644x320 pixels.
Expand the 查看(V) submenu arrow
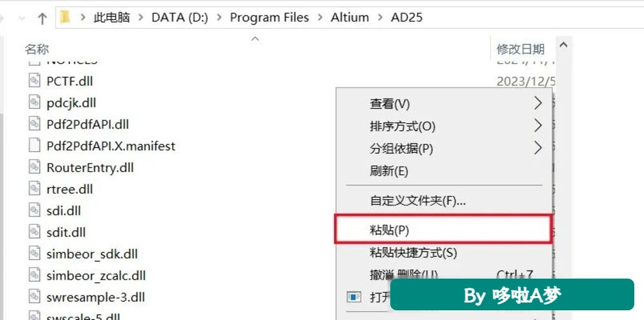tap(538, 104)
